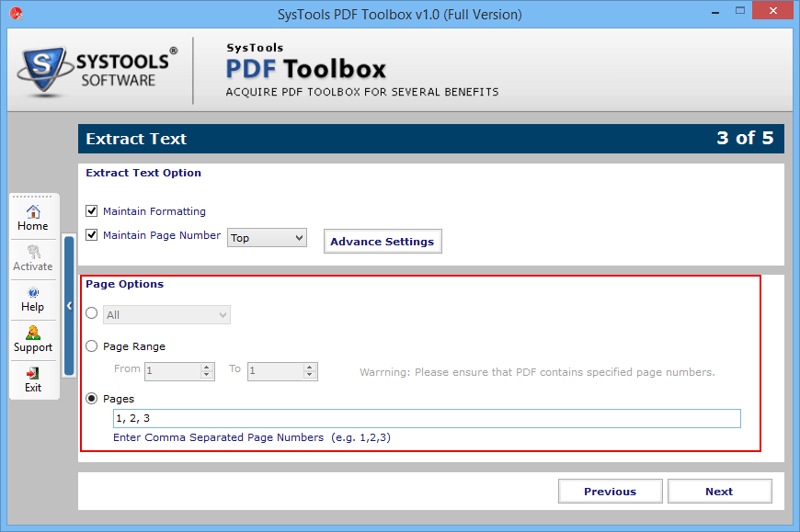Click the '3 of 5' step counter
800x532 pixels.
click(x=745, y=138)
